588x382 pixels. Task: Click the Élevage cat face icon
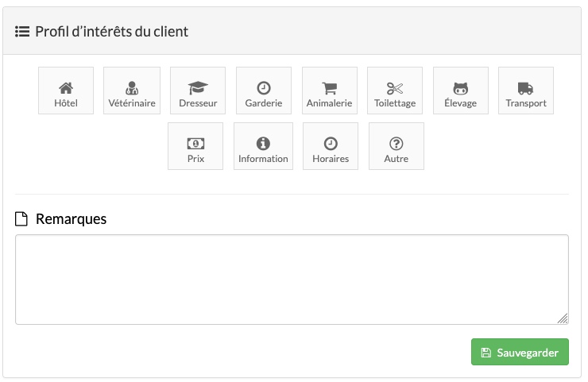(x=461, y=88)
